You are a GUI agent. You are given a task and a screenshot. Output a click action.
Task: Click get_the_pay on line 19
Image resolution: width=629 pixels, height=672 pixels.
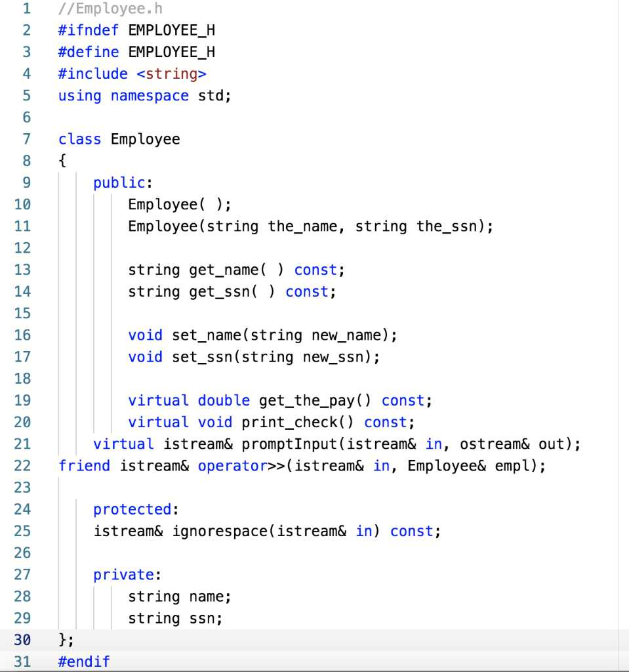(307, 401)
